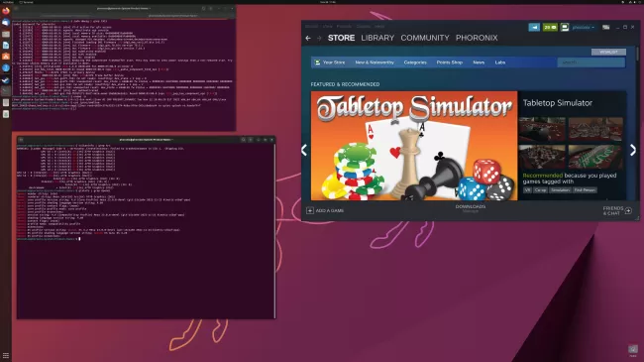Click new tab icon in lower terminal
Screen dimensions: 644x362
(x=21, y=140)
